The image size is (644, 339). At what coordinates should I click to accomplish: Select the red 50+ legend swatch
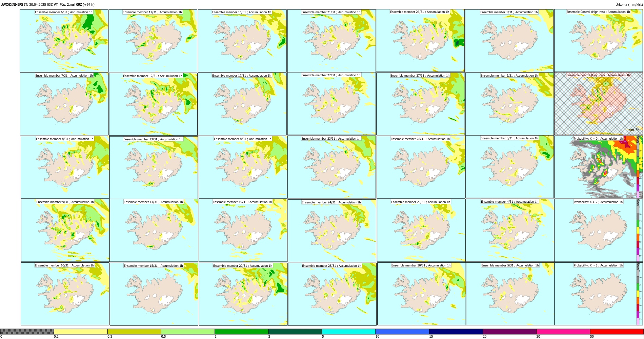point(617,332)
